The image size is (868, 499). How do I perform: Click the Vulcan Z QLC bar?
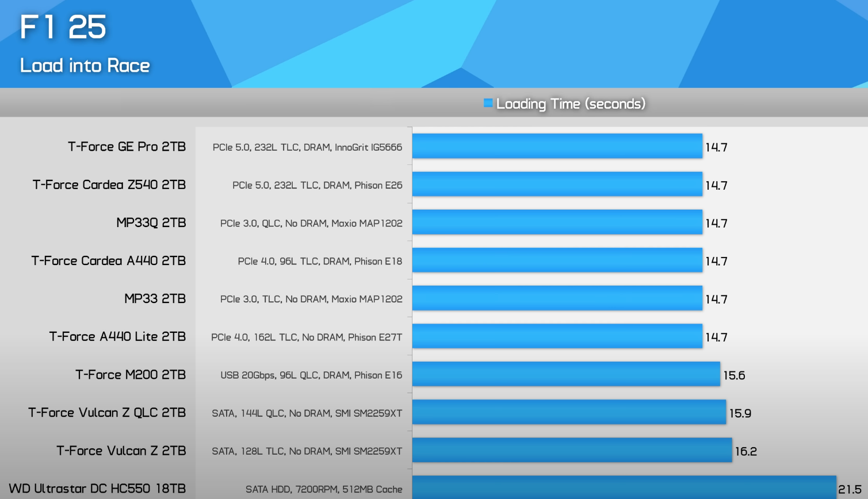click(569, 412)
